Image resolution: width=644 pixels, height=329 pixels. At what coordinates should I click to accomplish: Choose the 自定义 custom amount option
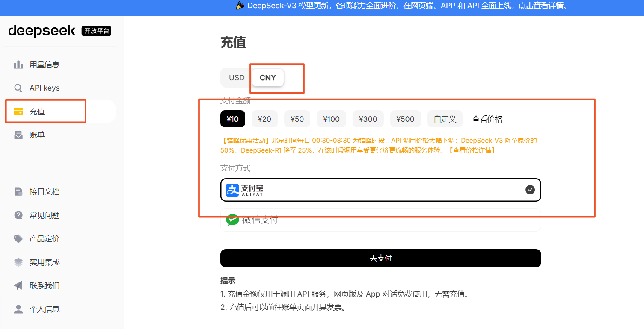pyautogui.click(x=445, y=119)
